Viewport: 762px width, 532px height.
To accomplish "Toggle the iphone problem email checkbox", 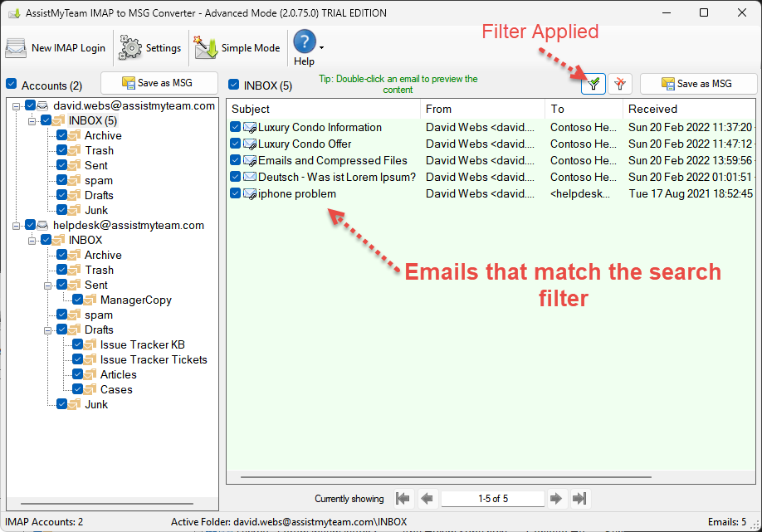I will coord(236,194).
